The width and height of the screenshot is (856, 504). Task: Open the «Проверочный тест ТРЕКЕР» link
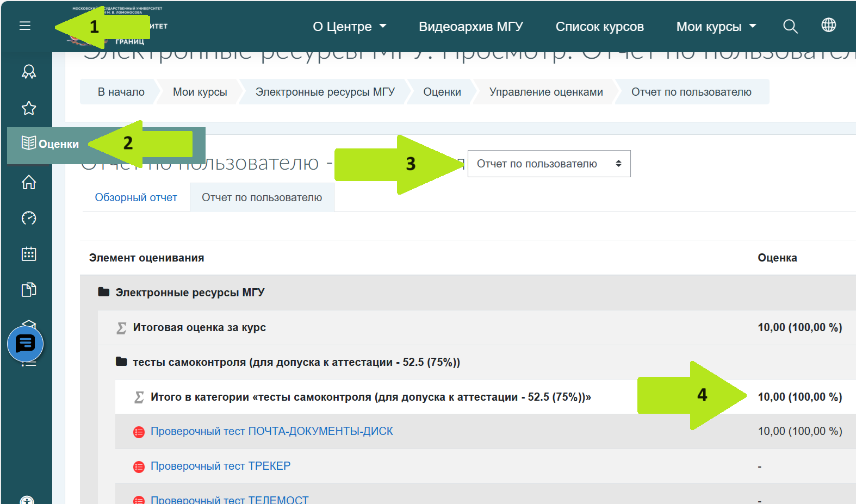coord(220,466)
